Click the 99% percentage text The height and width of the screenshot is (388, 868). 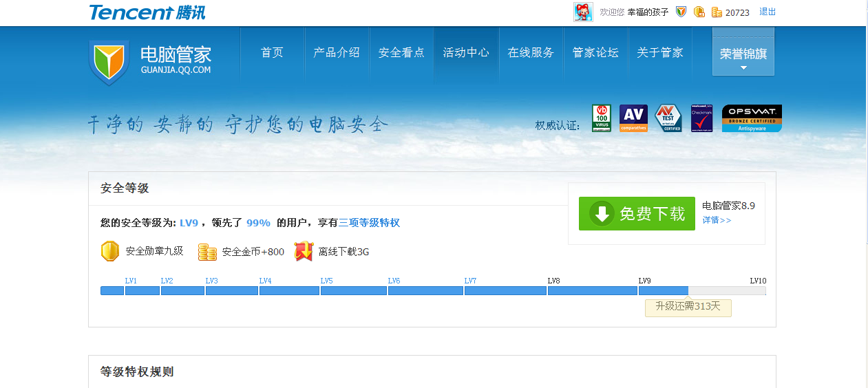(x=258, y=223)
